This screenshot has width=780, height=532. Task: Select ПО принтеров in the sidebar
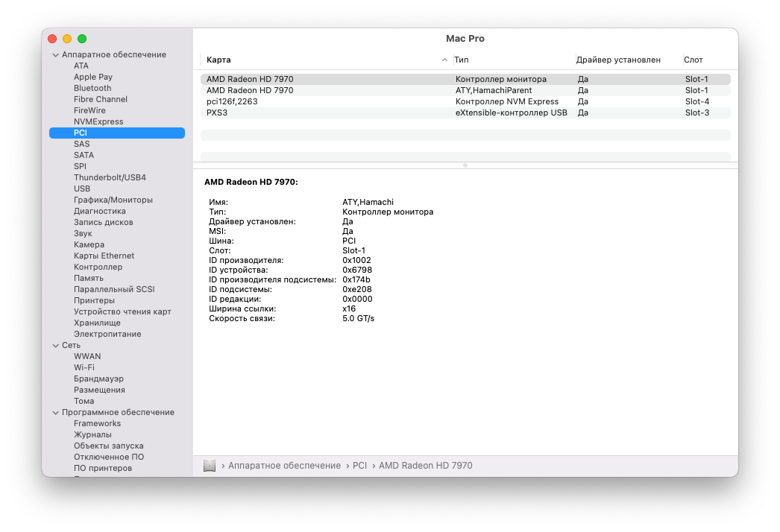pyautogui.click(x=103, y=469)
